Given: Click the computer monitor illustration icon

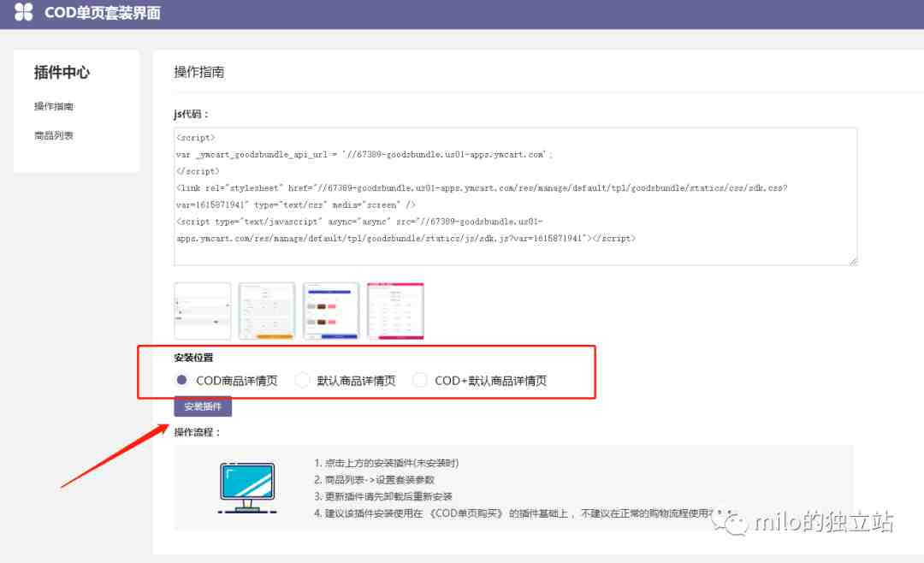Looking at the screenshot, I should (x=247, y=488).
